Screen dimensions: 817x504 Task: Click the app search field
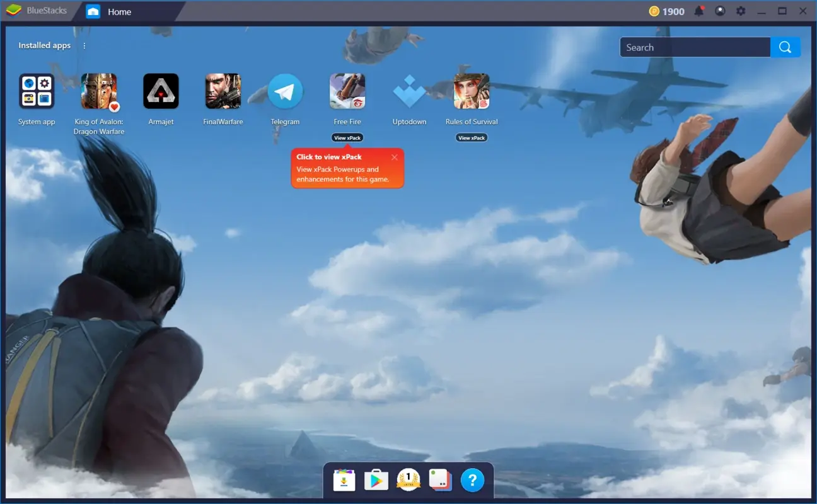[x=693, y=47]
